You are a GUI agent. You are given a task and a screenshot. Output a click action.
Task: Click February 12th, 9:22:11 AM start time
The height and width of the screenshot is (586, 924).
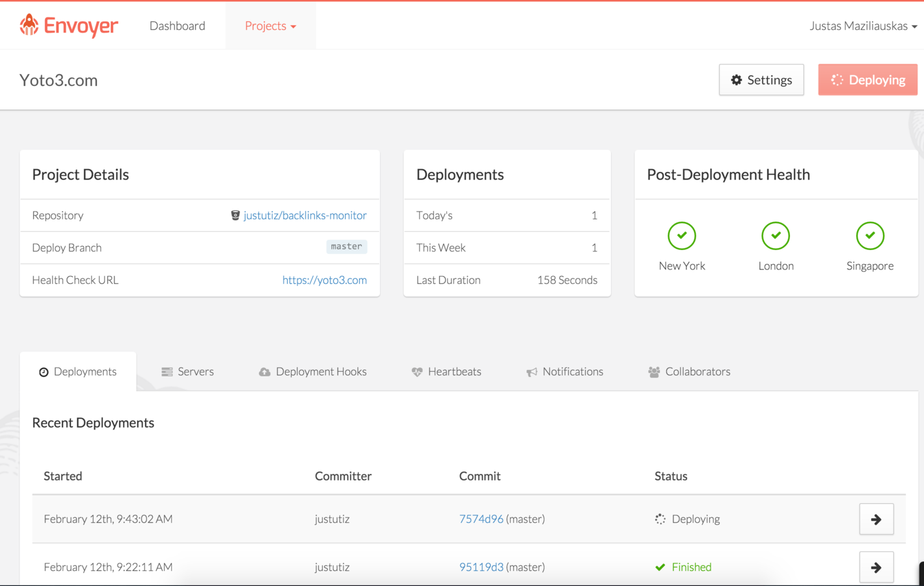(108, 567)
